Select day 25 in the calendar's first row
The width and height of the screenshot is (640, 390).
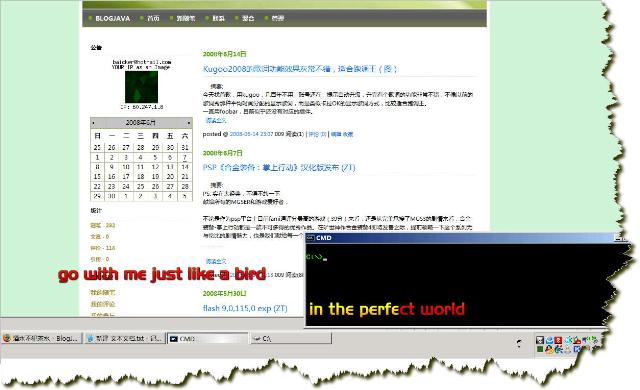(x=97, y=147)
